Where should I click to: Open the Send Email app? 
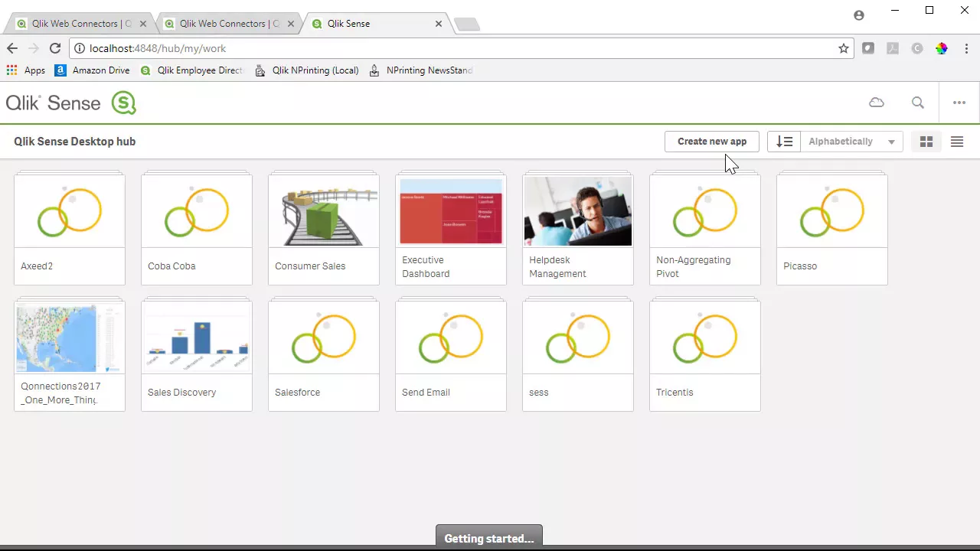click(x=451, y=356)
